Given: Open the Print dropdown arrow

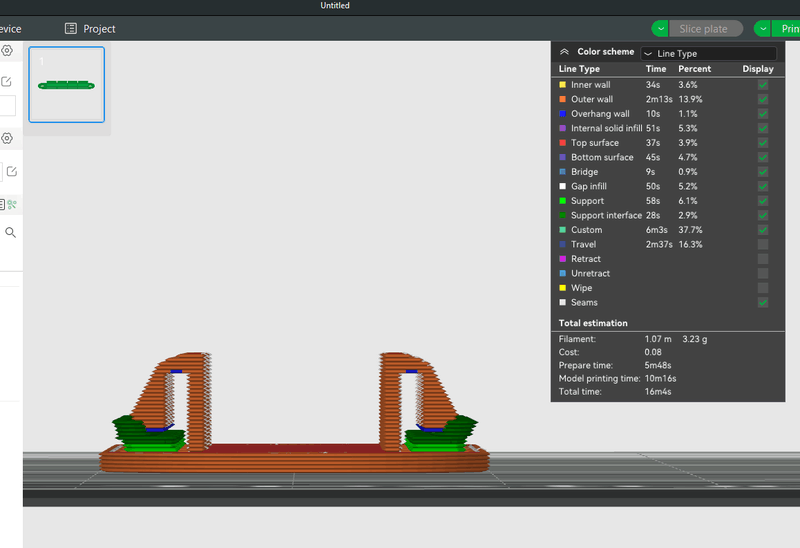Looking at the screenshot, I should click(x=762, y=29).
